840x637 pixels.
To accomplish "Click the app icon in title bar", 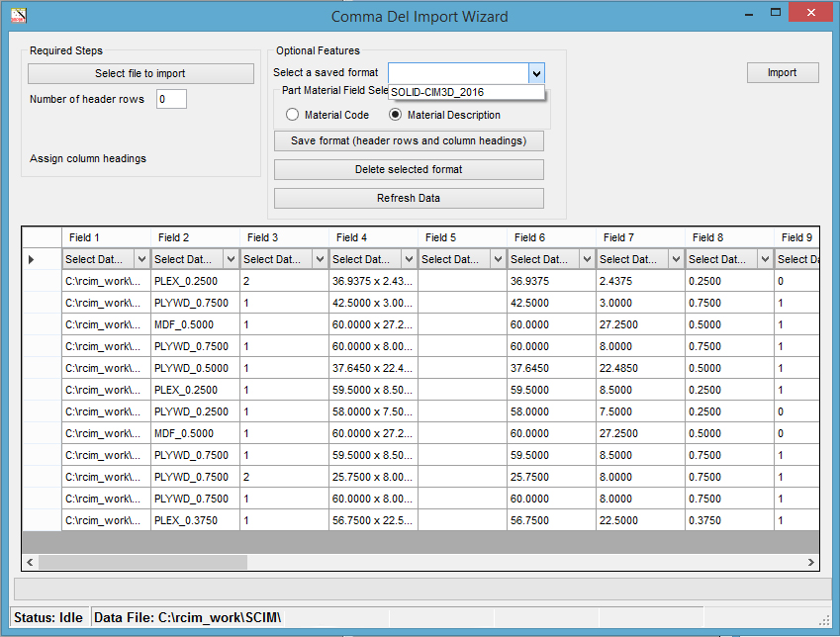I will tap(18, 15).
